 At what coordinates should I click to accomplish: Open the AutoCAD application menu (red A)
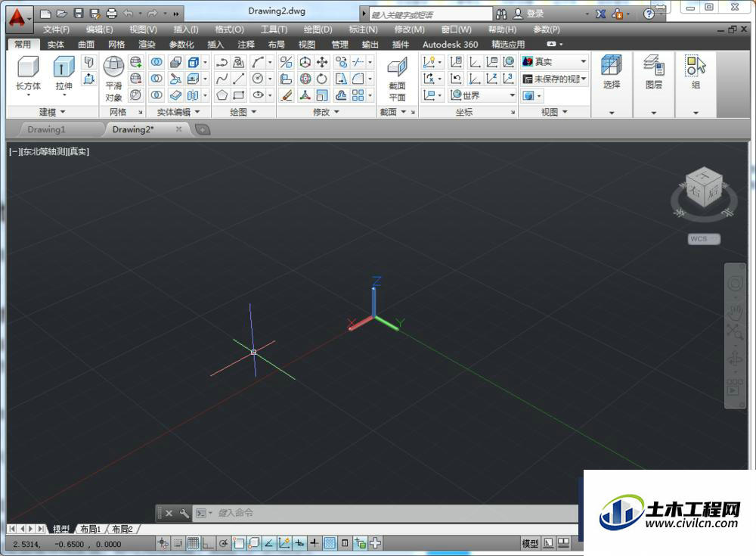tap(18, 18)
